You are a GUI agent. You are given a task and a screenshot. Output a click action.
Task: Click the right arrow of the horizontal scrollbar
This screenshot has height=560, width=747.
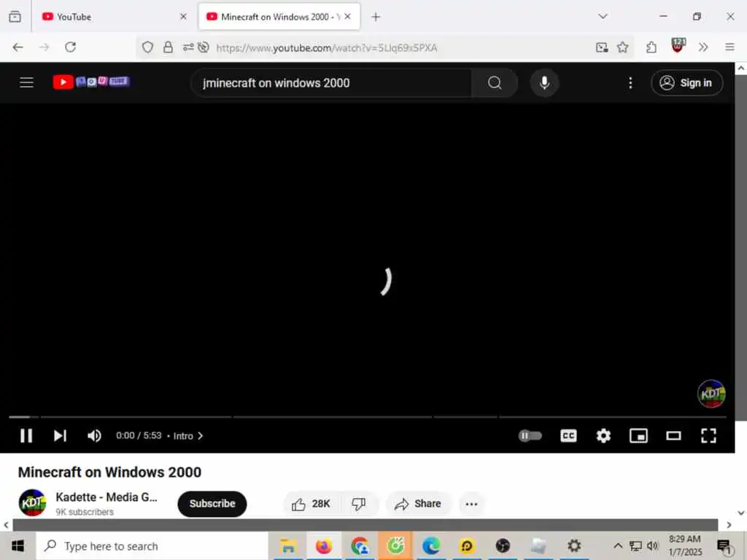729,525
